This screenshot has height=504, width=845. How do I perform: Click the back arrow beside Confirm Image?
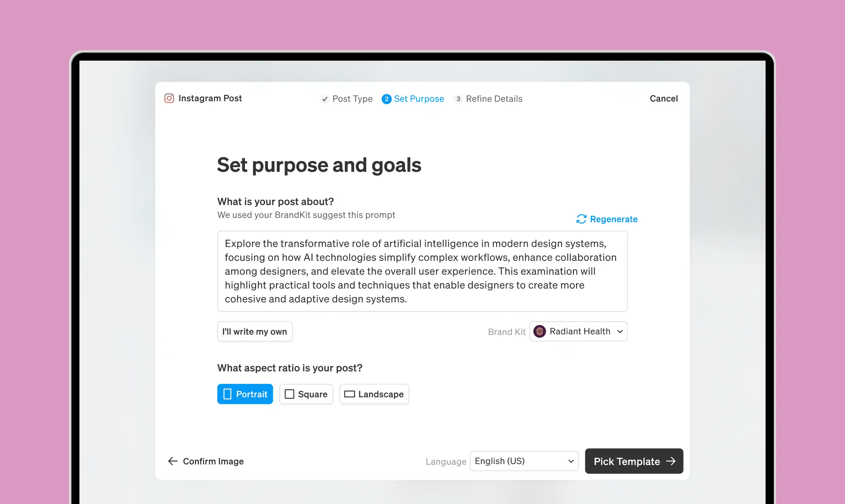pos(173,461)
